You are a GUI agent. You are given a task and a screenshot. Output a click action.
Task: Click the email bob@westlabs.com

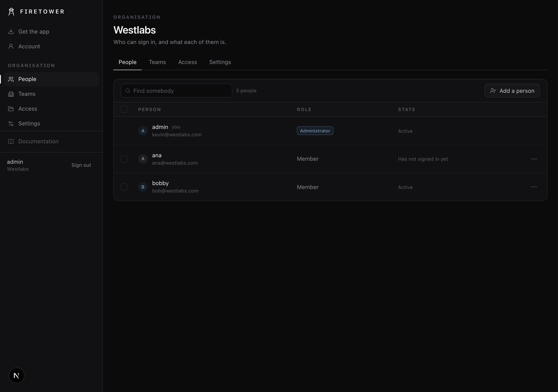175,191
